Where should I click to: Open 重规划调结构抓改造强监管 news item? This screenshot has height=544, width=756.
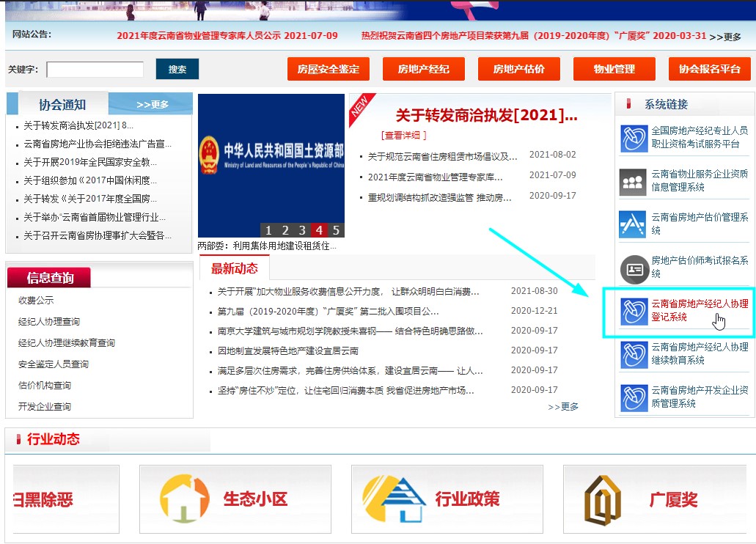coord(440,198)
